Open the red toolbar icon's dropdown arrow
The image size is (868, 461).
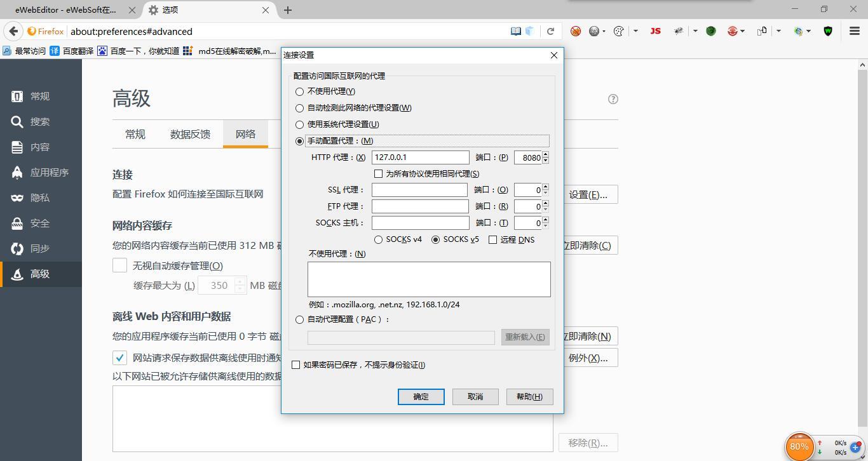pyautogui.click(x=742, y=31)
